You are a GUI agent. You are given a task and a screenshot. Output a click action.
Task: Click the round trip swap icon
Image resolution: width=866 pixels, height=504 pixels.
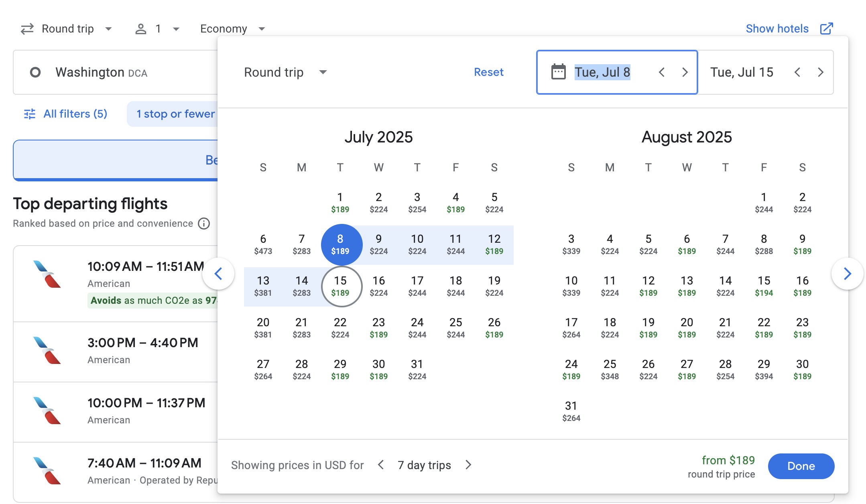point(28,28)
